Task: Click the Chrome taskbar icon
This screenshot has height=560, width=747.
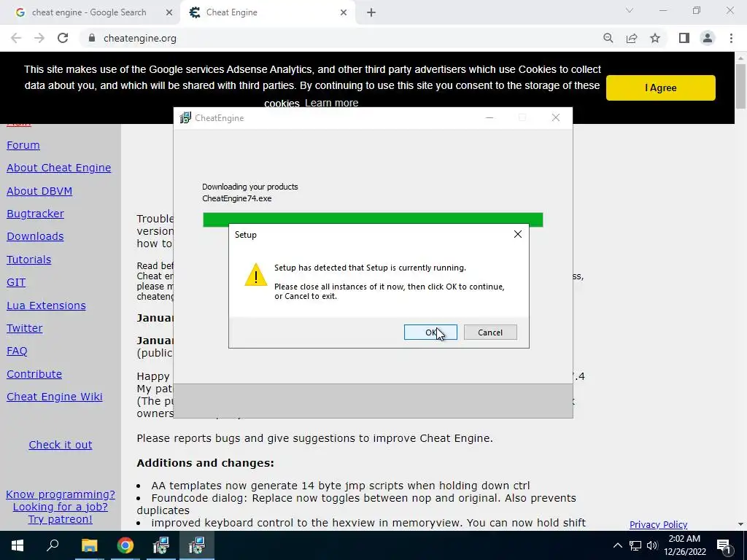Action: (125, 545)
